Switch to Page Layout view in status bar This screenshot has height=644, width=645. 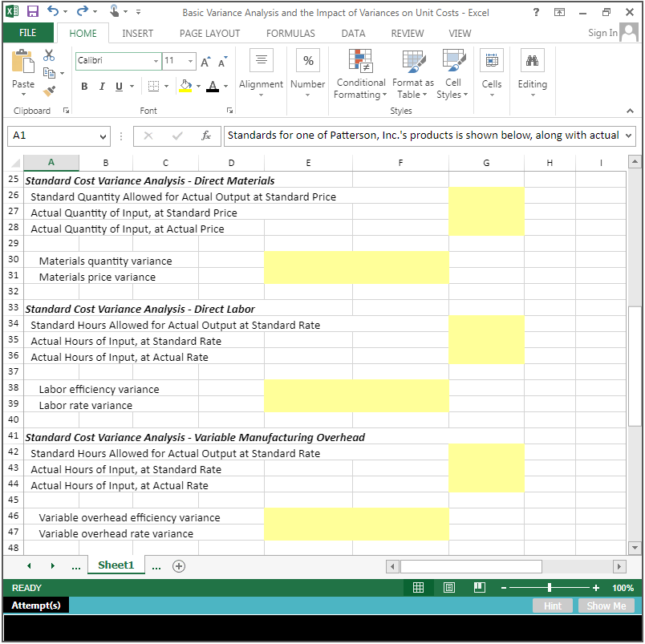pos(448,588)
